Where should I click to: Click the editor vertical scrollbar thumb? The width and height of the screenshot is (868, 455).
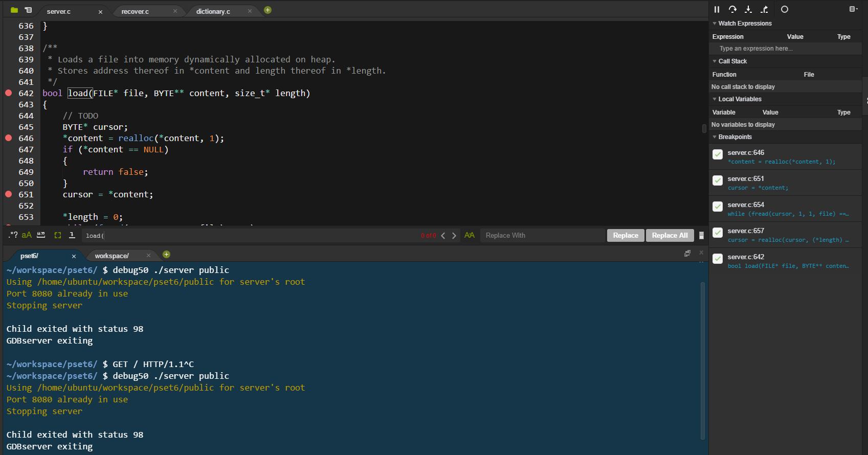704,128
